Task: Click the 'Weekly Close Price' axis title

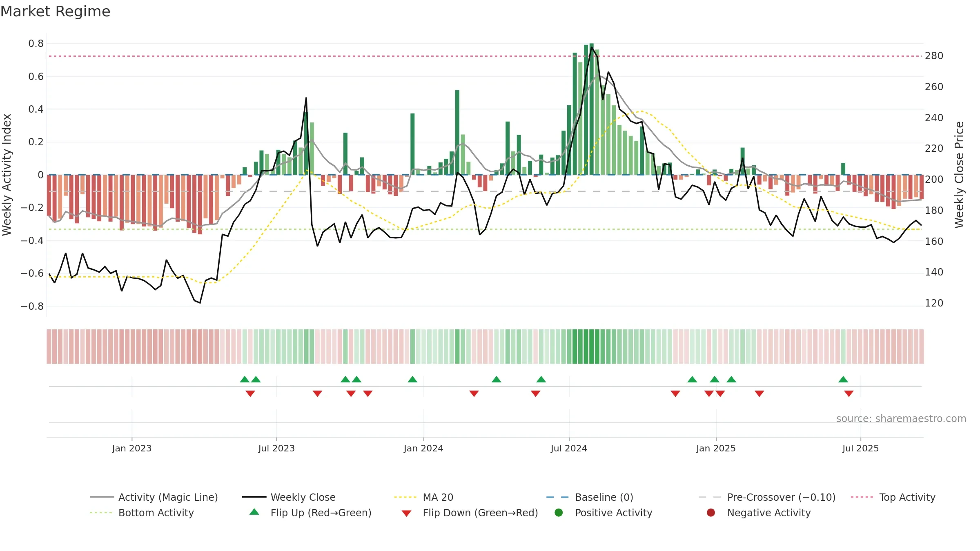Action: 959,175
